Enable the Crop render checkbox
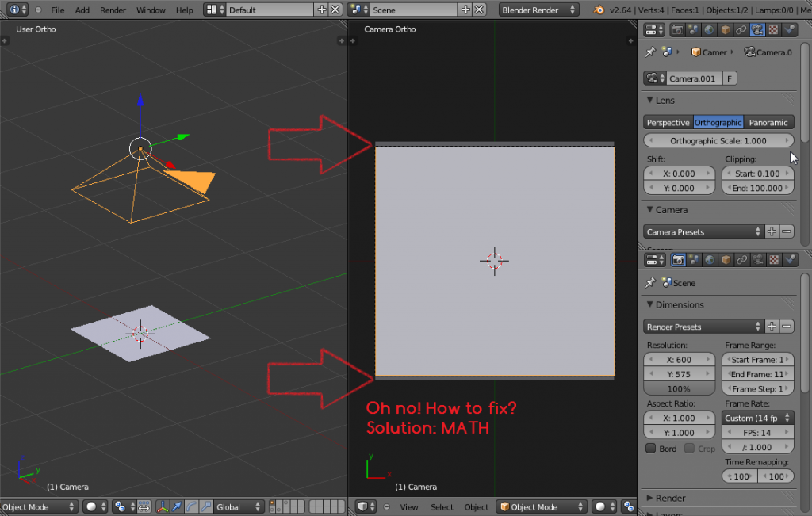The width and height of the screenshot is (812, 516). (690, 448)
